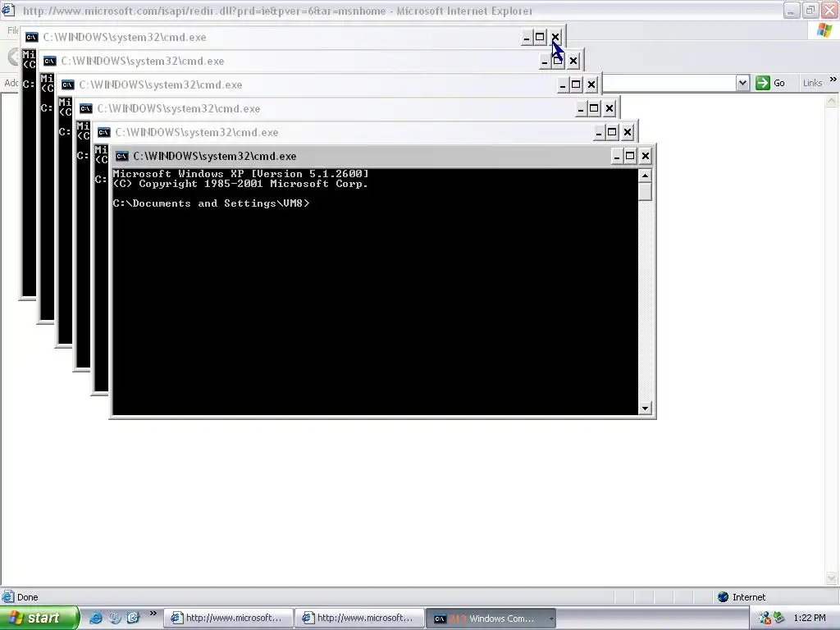Click the Done status text in IE status bar
840x630 pixels.
(27, 597)
